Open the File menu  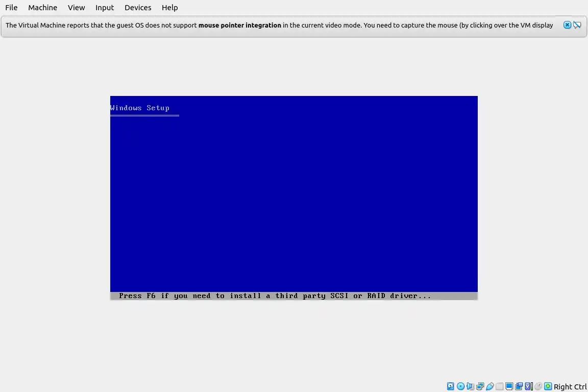coord(11,8)
